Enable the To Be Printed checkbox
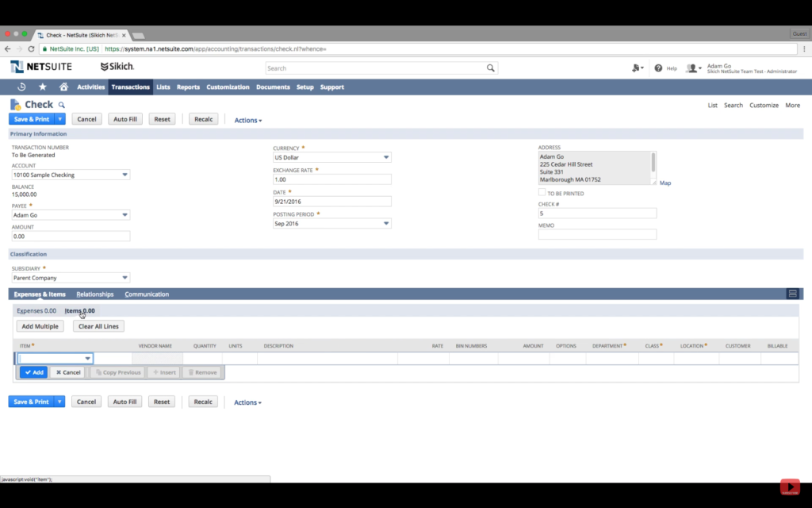 coord(542,193)
